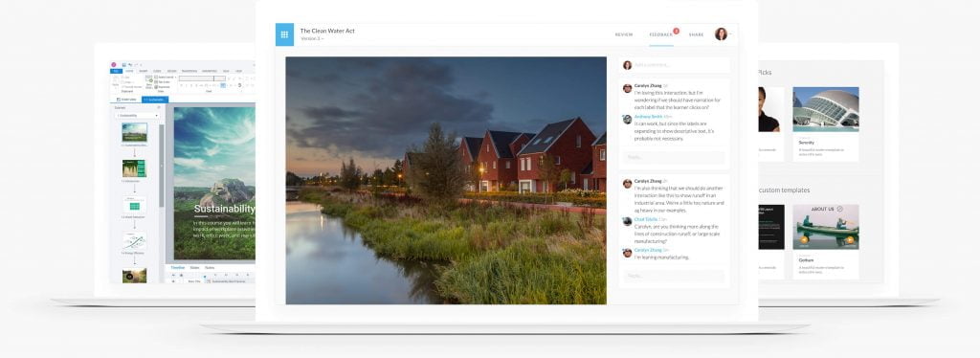Click the Timeline tab below the slide
Viewport: 980px width, 358px height.
[x=177, y=267]
